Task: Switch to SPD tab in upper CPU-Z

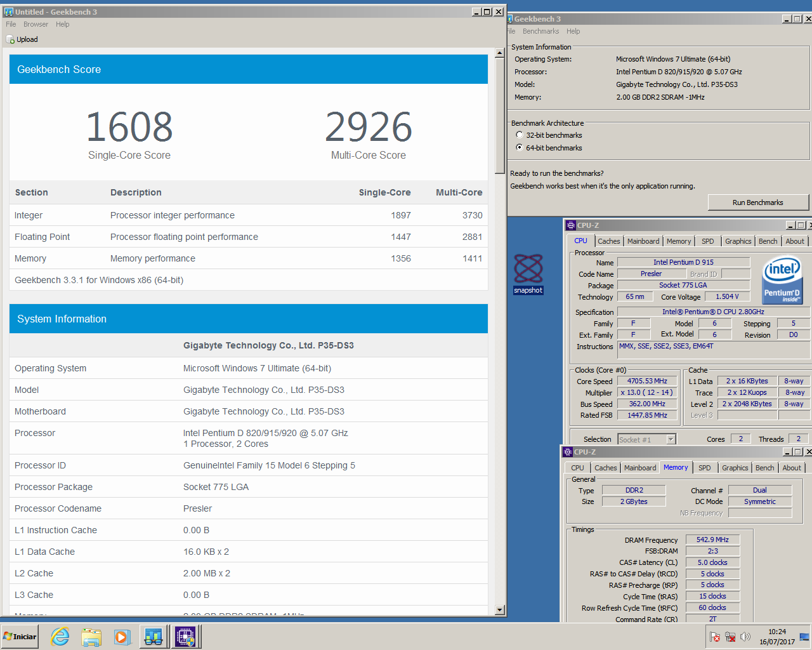Action: [x=708, y=241]
